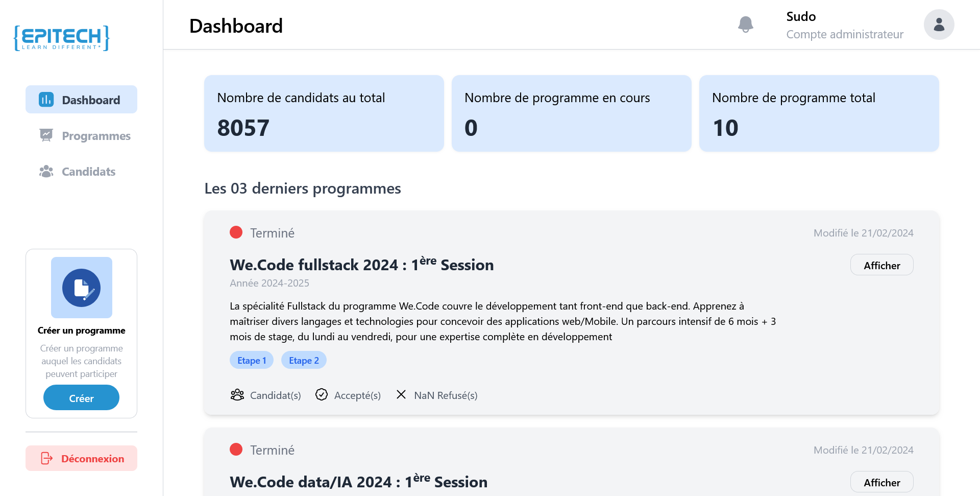Click the Epitech logo
This screenshot has width=980, height=496.
[x=61, y=37]
